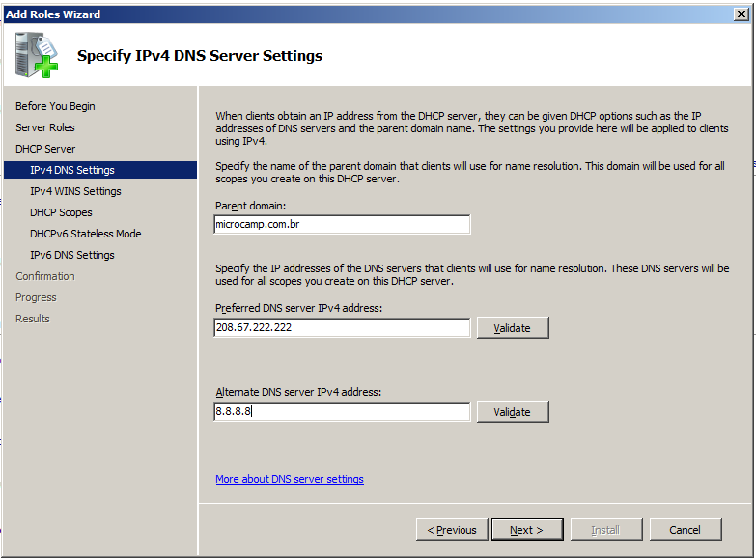Proceed with the Next button
This screenshot has width=756, height=558.
527,530
